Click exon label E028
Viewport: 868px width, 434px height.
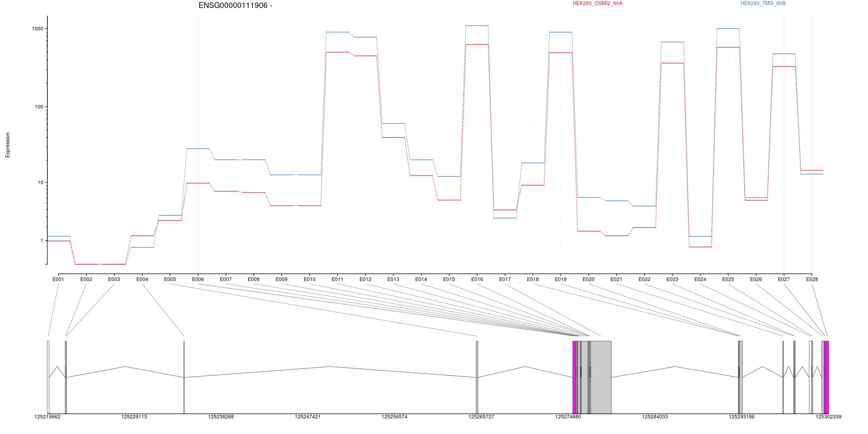(812, 279)
